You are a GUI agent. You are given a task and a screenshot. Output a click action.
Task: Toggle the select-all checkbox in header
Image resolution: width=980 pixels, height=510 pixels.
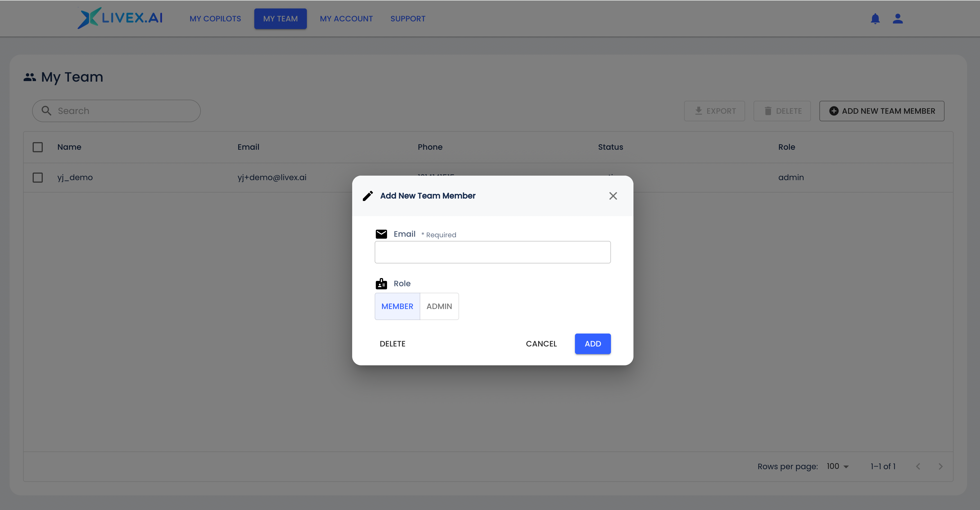point(38,147)
